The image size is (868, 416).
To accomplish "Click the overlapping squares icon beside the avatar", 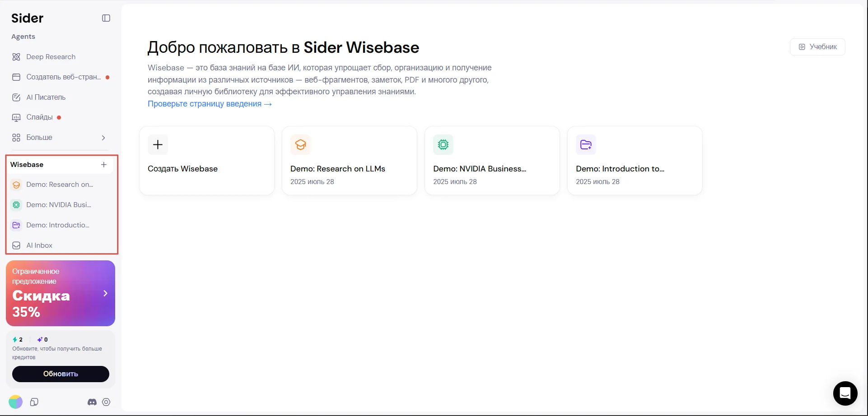I will coord(34,402).
